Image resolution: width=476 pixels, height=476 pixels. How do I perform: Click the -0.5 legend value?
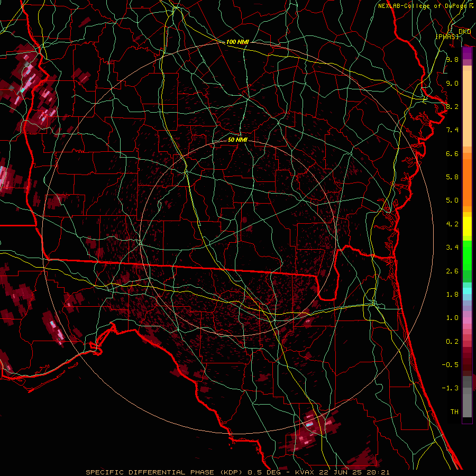pyautogui.click(x=450, y=365)
